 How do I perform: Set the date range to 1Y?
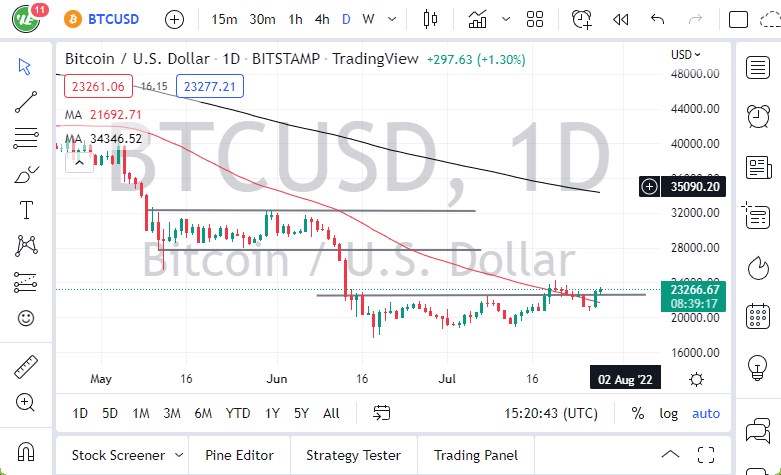pyautogui.click(x=272, y=413)
